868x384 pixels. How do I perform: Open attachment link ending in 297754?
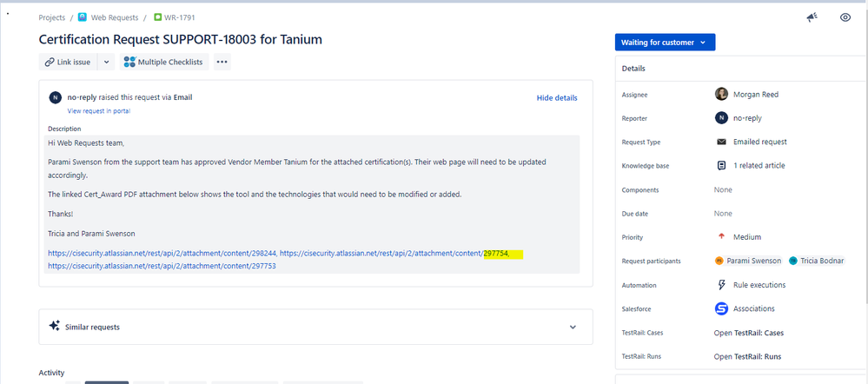pos(394,254)
